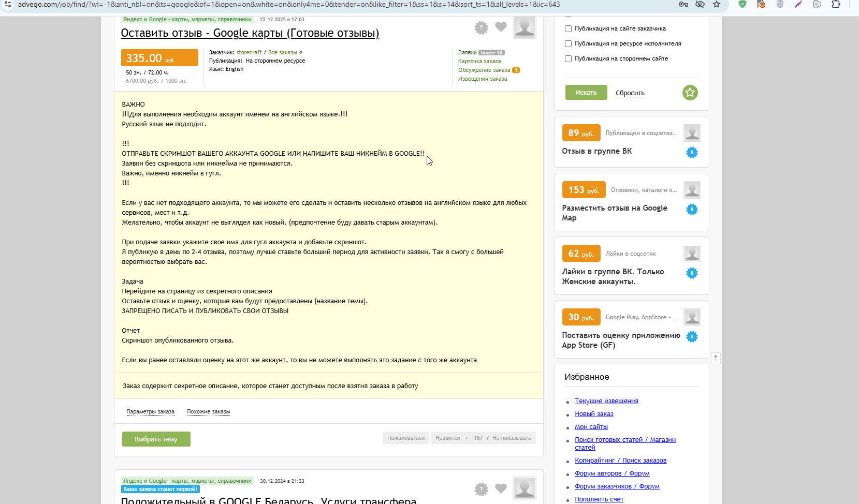Open Текущие извещения in Избранное
The width and height of the screenshot is (859, 504).
pos(606,401)
